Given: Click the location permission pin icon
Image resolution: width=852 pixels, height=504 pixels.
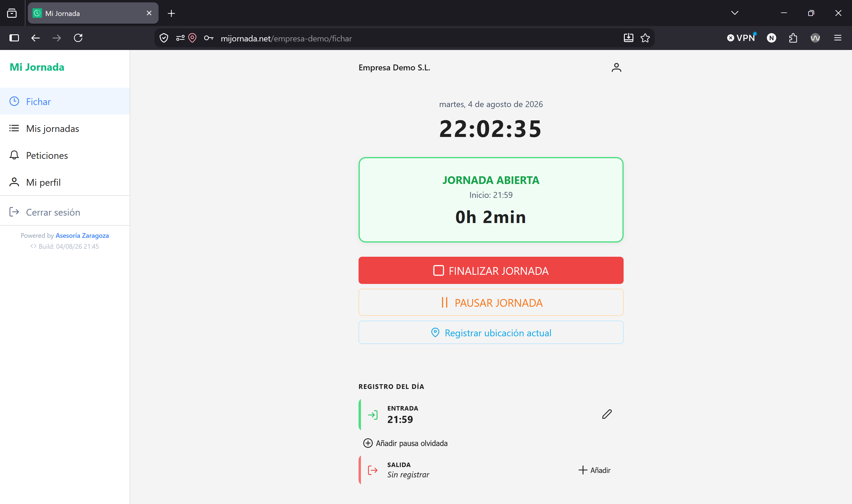Looking at the screenshot, I should click(x=192, y=38).
